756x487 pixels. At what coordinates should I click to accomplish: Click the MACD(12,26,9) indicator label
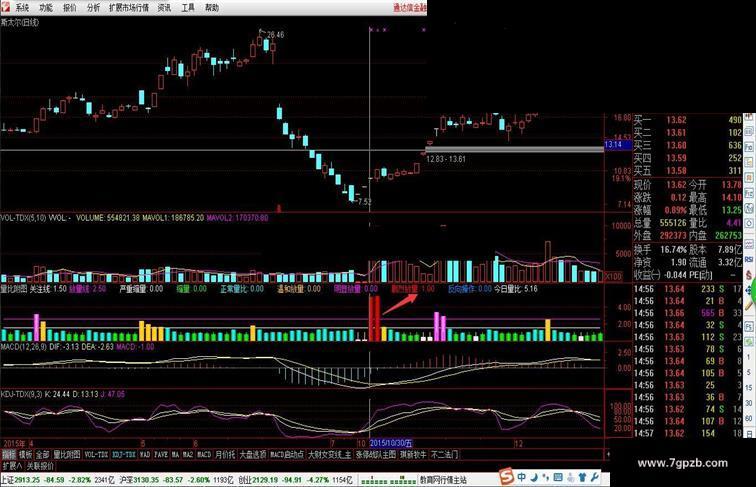24,347
